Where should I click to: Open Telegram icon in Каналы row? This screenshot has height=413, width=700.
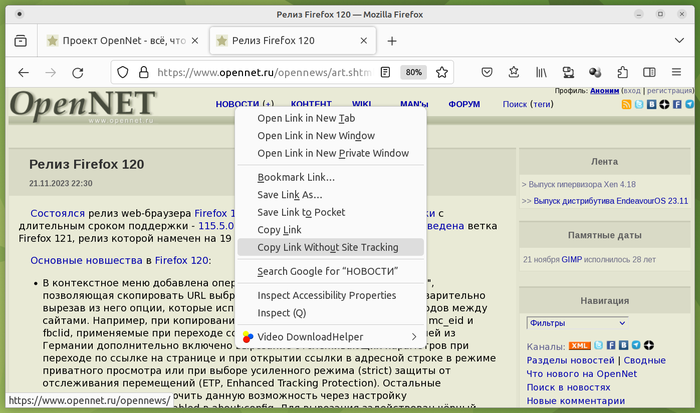(x=636, y=345)
